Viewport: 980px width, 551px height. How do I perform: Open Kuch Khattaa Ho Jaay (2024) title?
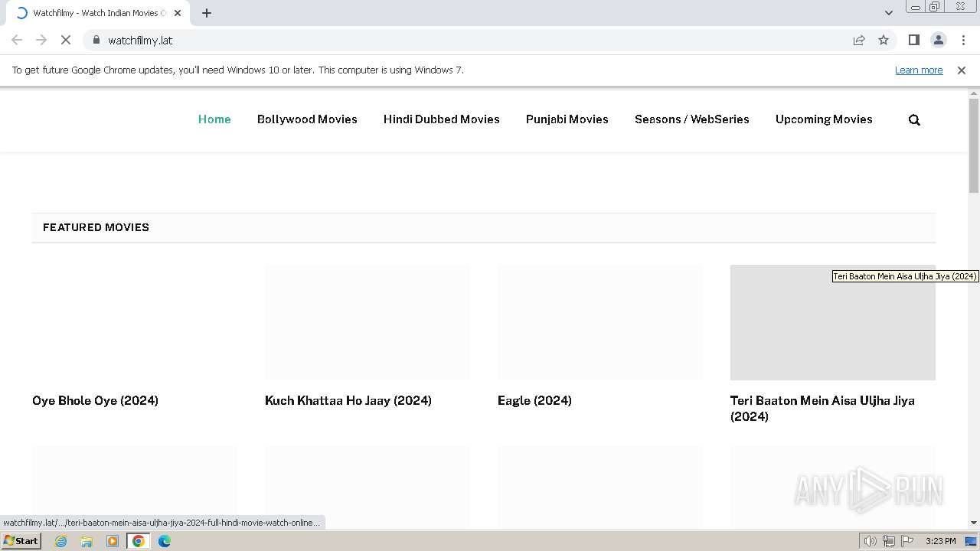click(348, 400)
